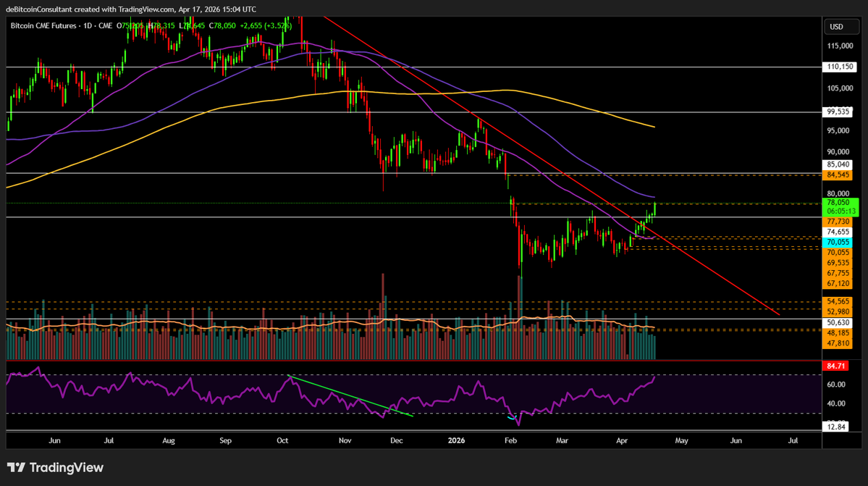Click the orange 52,980 price label
The height and width of the screenshot is (486, 868).
[x=838, y=311]
